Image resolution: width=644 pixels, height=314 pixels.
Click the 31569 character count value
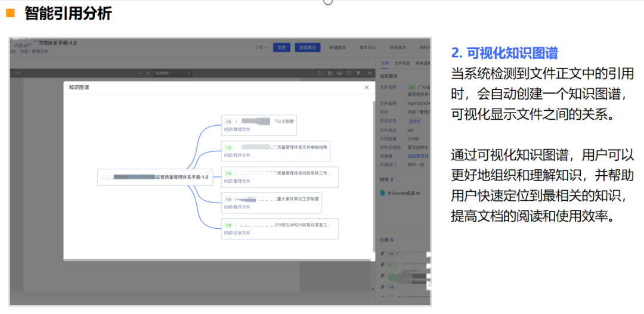coord(414,139)
